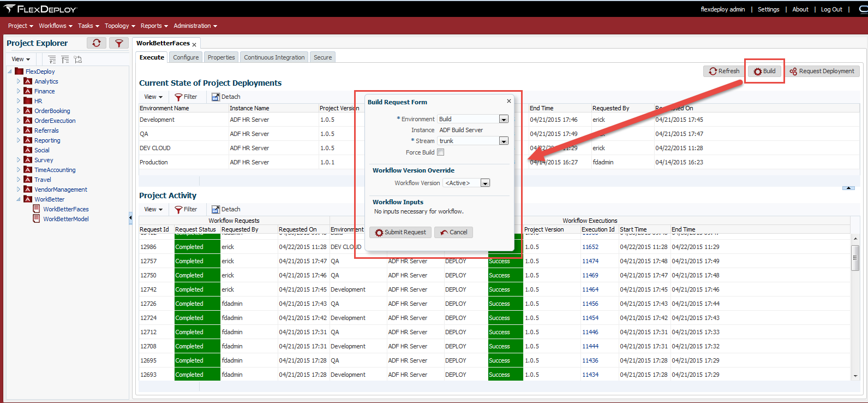Expand the OrderBooking tree node
The image size is (868, 403).
click(18, 111)
